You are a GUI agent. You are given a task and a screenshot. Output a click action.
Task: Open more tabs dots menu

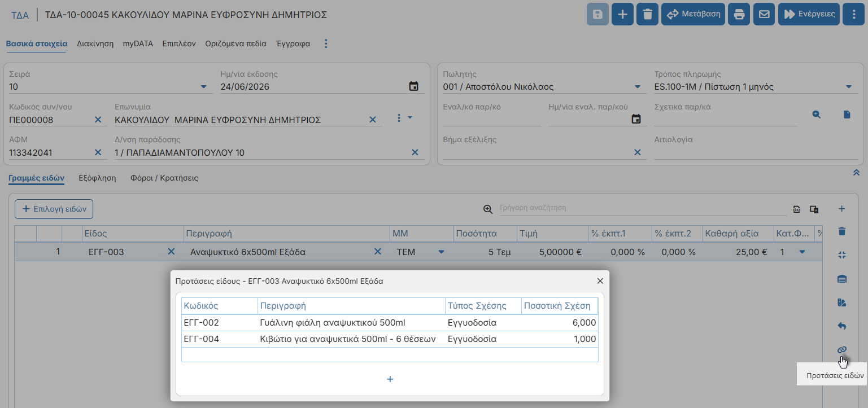(x=326, y=43)
